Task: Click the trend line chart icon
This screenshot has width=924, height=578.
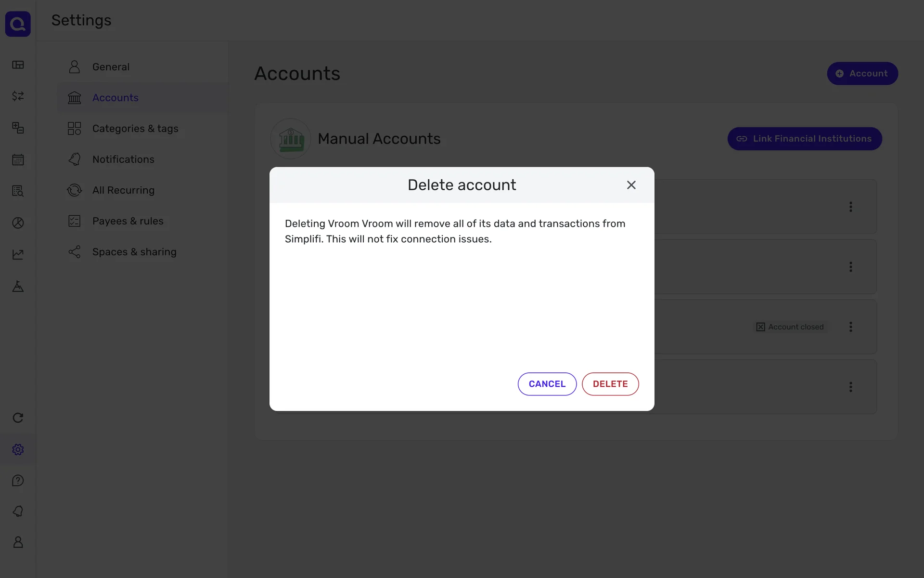Action: [x=18, y=254]
